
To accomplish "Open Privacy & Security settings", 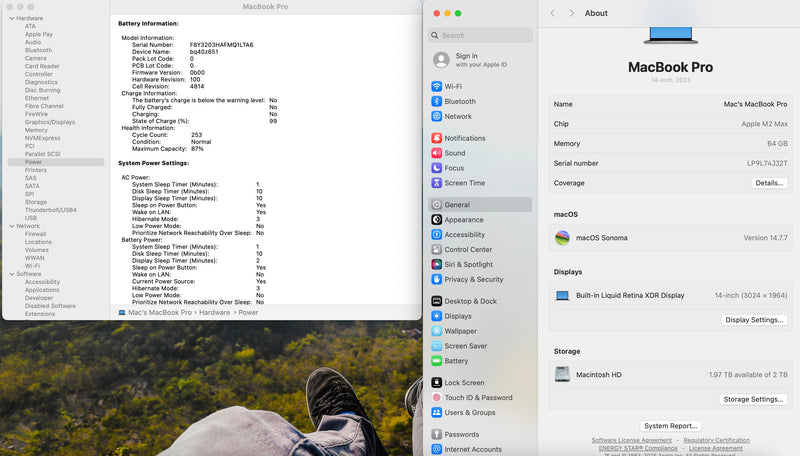I will click(x=480, y=280).
